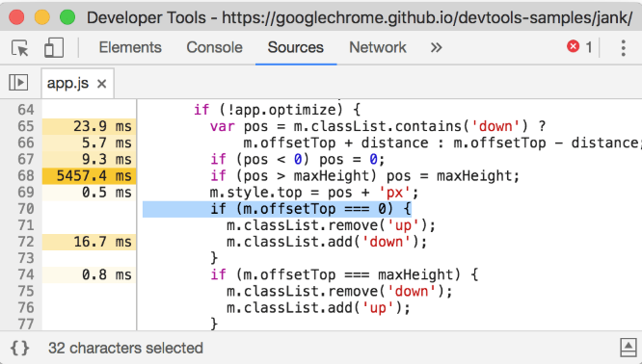Click line number 68 in the gutter
The image size is (642, 364).
pyautogui.click(x=26, y=176)
